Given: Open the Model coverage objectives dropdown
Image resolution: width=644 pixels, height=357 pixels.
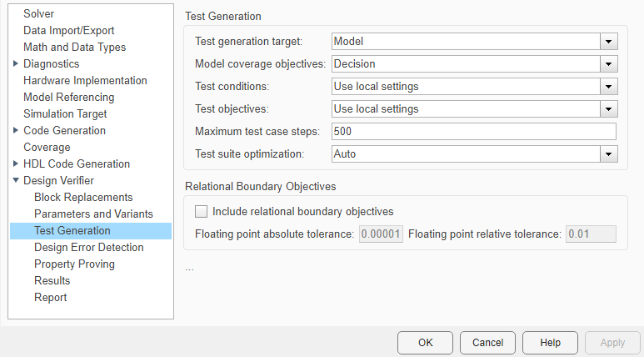Looking at the screenshot, I should point(609,63).
